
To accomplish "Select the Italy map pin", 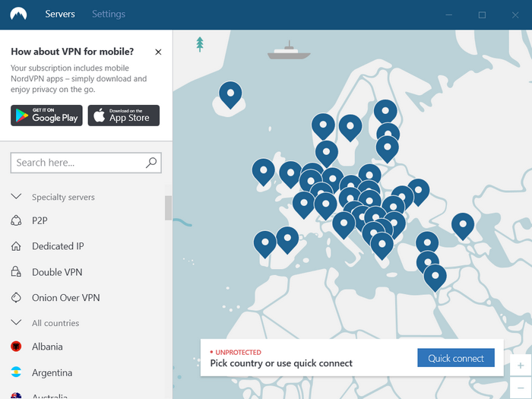I will click(x=344, y=225).
